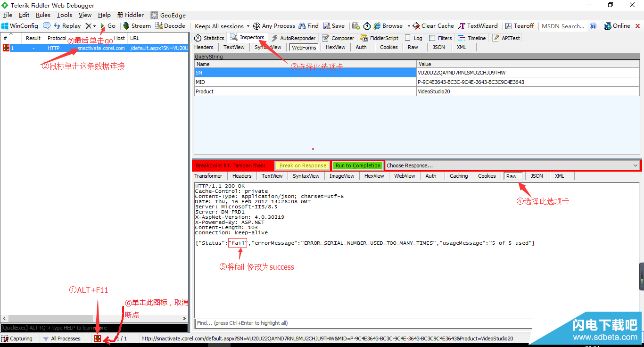Click All Processes filter in status bar
This screenshot has height=347, width=644.
click(x=61, y=339)
